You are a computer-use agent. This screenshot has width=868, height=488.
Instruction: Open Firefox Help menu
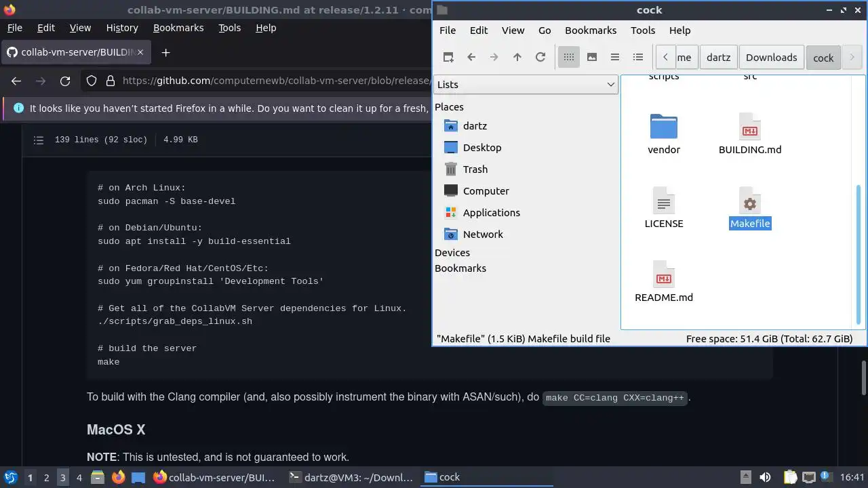[x=266, y=28]
